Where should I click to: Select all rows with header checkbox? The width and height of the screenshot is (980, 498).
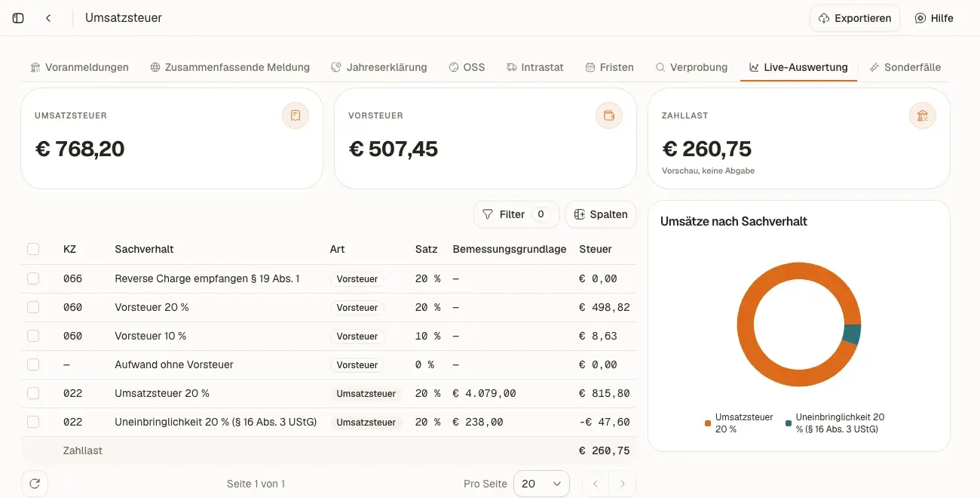coord(33,249)
